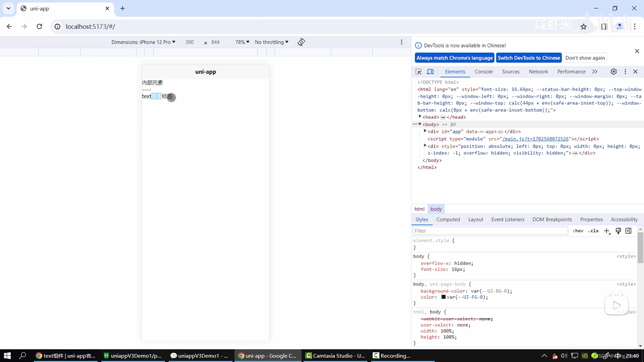
Task: Click the /main.js link in script tag
Action: pyautogui.click(x=536, y=139)
